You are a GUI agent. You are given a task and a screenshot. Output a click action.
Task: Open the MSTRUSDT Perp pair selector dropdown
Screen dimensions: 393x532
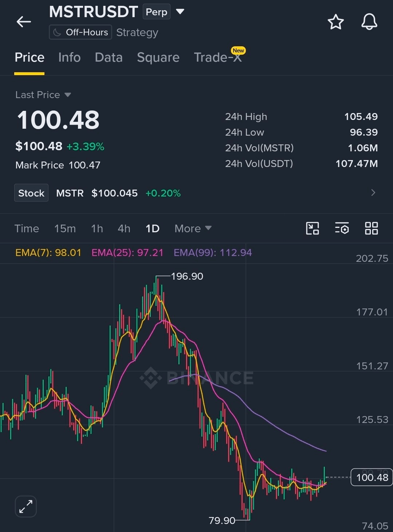click(180, 12)
